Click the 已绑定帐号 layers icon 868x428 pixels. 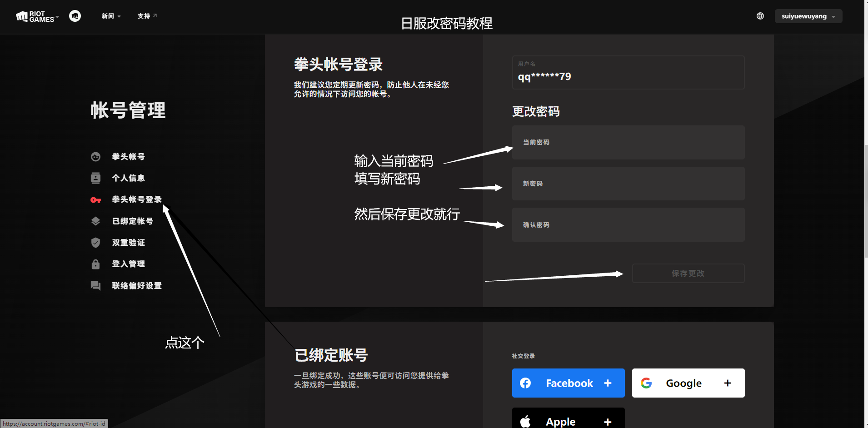pos(95,221)
